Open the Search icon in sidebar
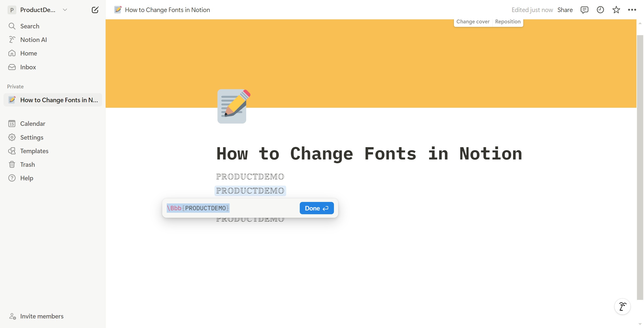 coord(12,26)
